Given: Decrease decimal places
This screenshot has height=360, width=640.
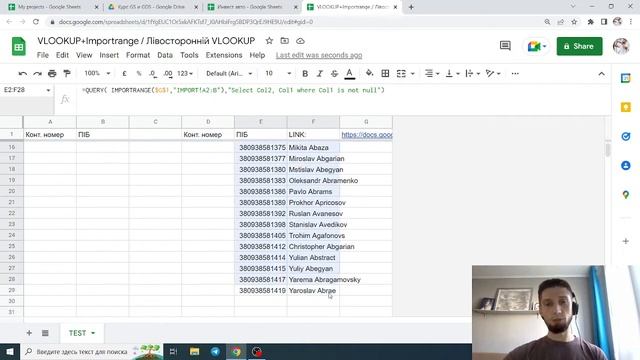Looking at the screenshot, I should [153, 73].
